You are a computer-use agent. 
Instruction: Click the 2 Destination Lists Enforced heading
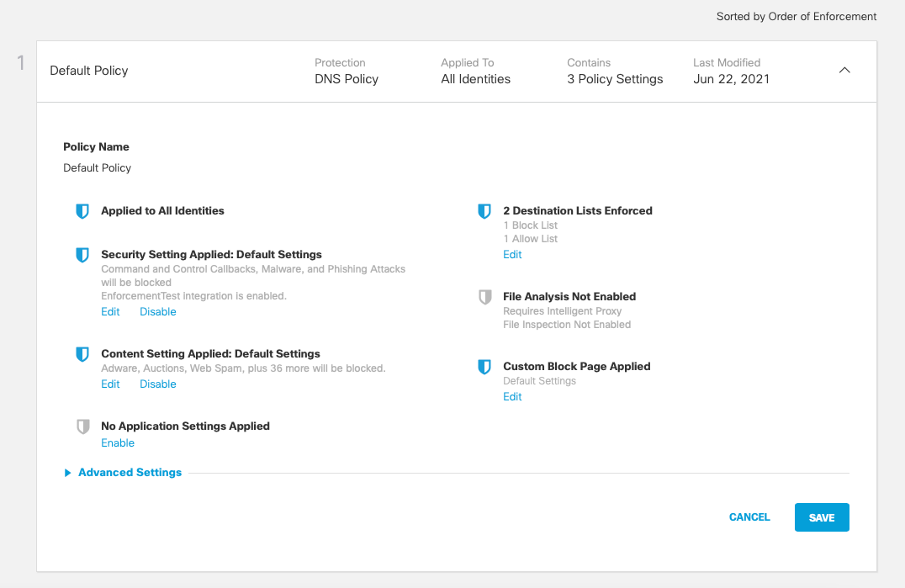click(578, 211)
